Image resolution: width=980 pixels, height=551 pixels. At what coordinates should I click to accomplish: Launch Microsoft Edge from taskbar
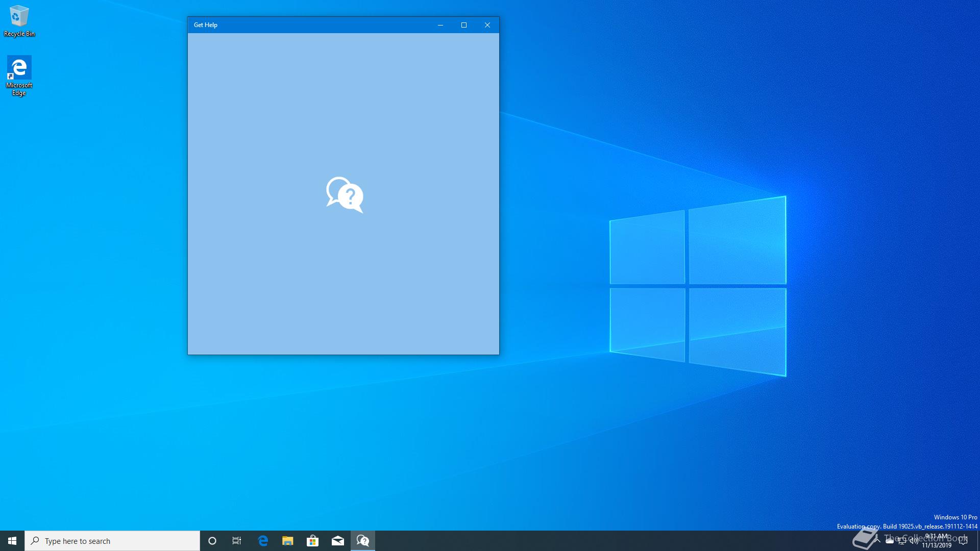[263, 541]
